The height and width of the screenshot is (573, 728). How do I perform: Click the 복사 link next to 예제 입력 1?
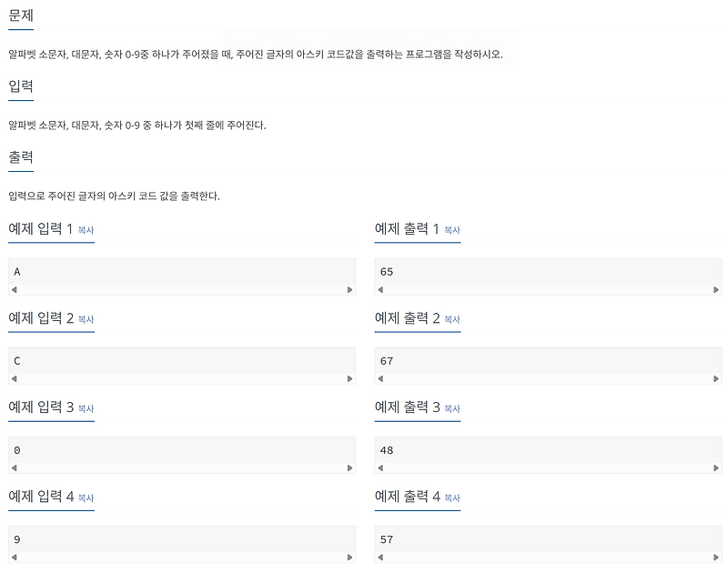click(86, 230)
